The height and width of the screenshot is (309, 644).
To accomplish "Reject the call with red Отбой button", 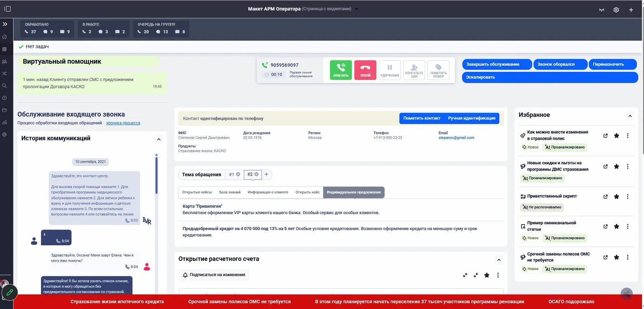I will pos(365,70).
